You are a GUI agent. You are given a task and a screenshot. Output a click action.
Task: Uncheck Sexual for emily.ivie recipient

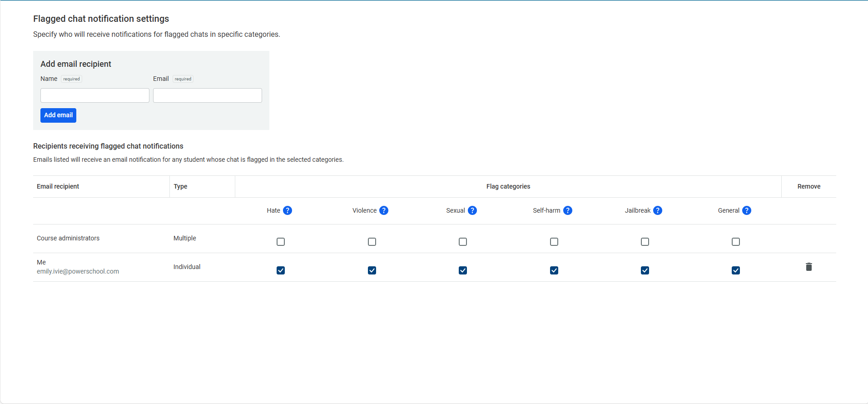coord(463,270)
